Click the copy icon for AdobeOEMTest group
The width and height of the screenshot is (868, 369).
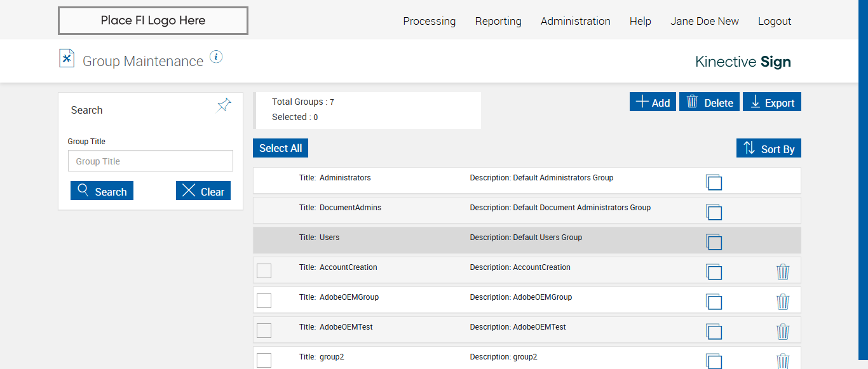pyautogui.click(x=714, y=331)
